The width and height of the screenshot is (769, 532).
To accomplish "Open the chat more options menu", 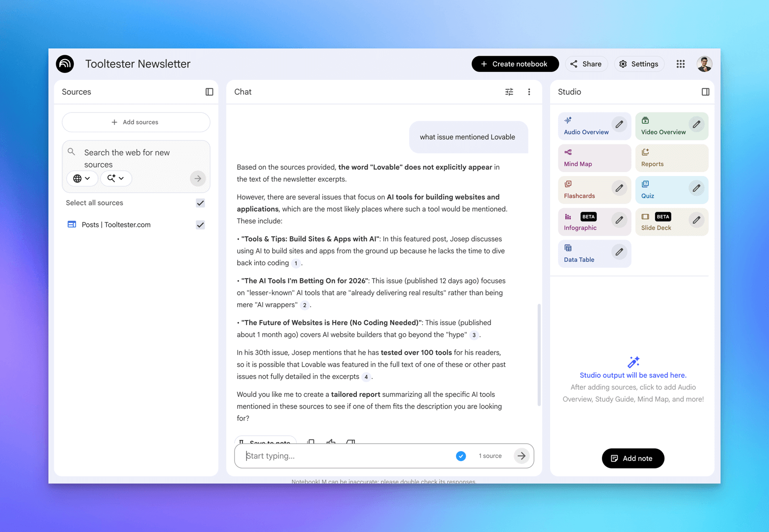I will pyautogui.click(x=529, y=92).
